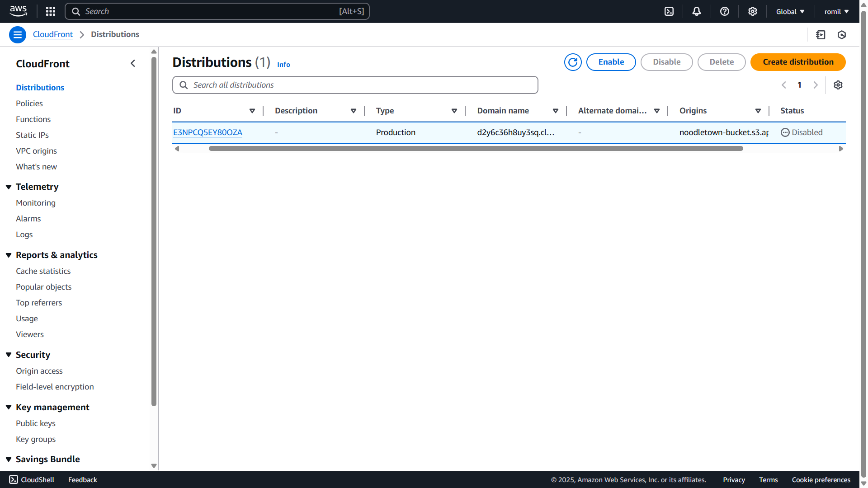Collapse the Security section
868x488 pixels.
[9, 355]
